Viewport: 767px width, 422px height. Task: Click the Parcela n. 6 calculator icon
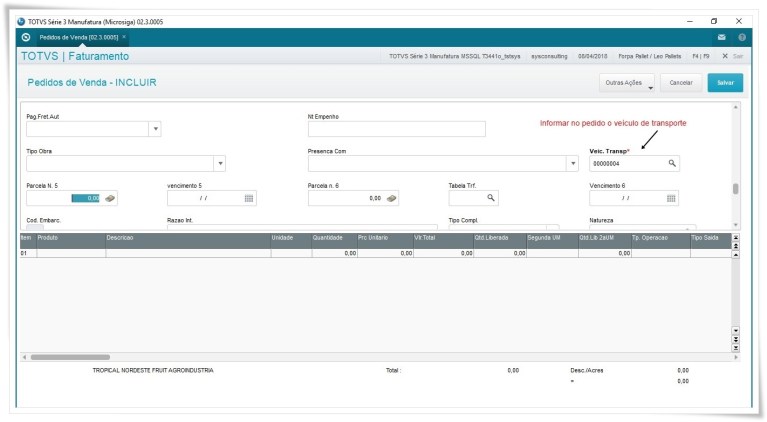click(x=393, y=198)
